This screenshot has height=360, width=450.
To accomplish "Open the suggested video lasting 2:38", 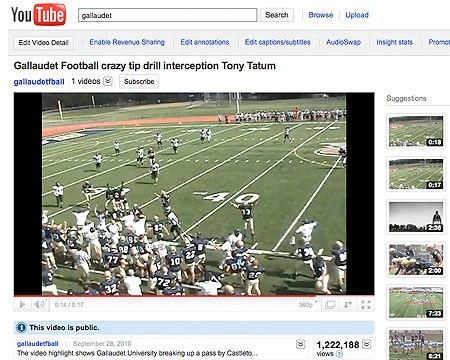I will click(416, 217).
